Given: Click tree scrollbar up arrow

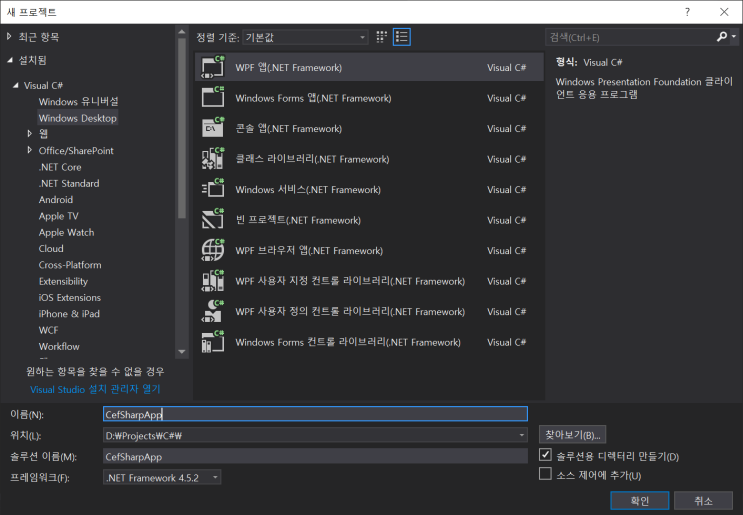Looking at the screenshot, I should (182, 32).
